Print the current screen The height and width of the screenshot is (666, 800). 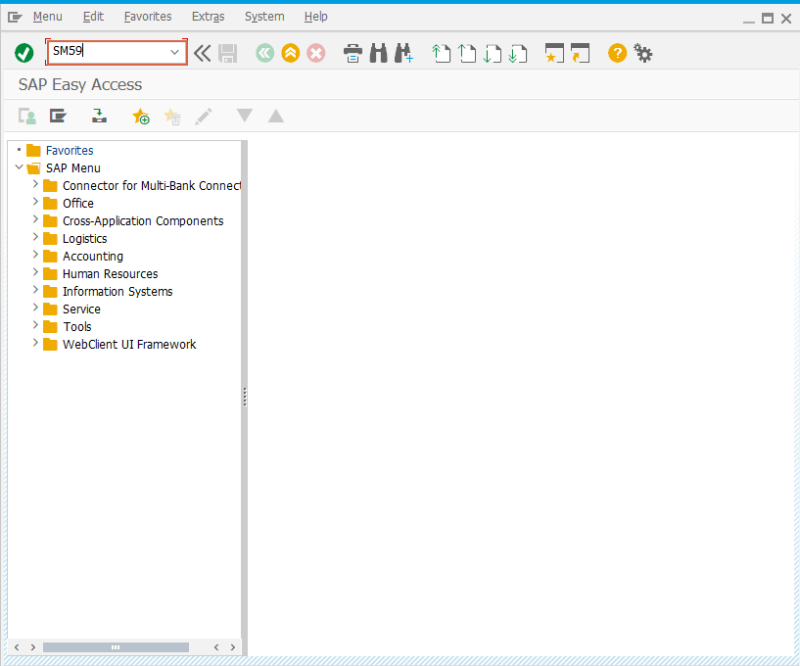tap(353, 53)
